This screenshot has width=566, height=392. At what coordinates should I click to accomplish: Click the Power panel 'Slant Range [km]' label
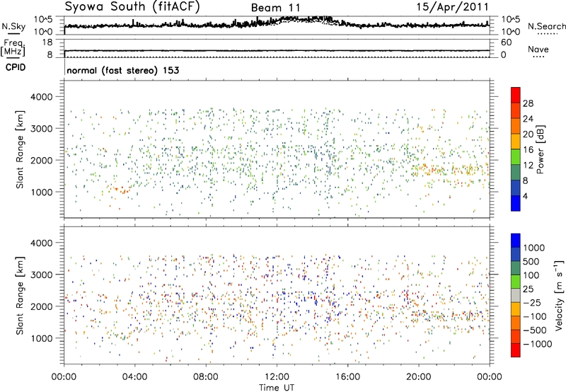tap(20, 149)
